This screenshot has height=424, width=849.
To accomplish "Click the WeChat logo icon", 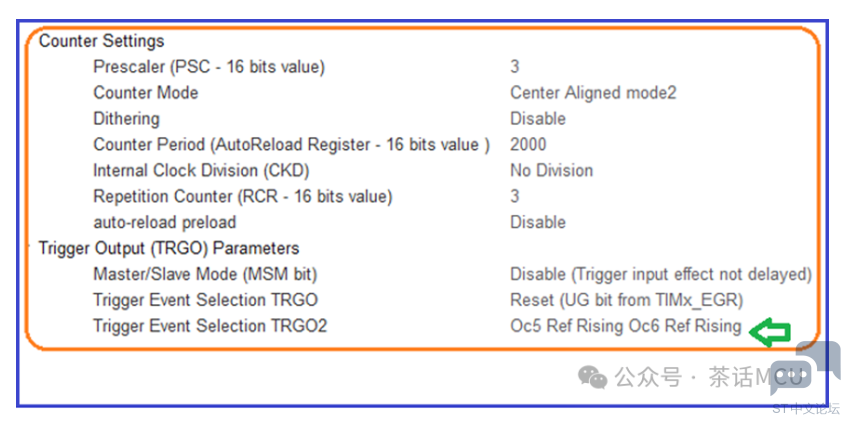I will pos(592,376).
